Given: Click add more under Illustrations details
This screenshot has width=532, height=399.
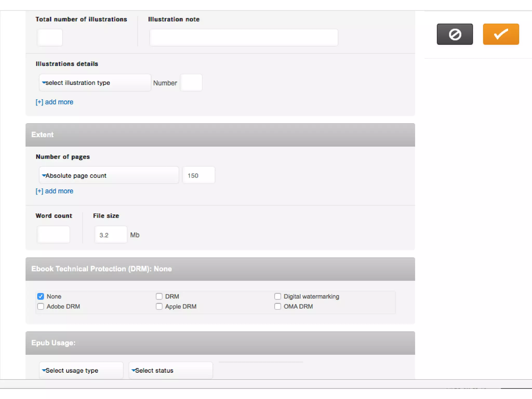Looking at the screenshot, I should pyautogui.click(x=55, y=102).
